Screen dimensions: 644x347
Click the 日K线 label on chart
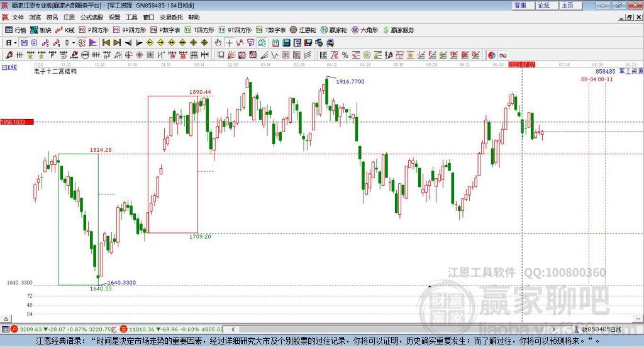[x=9, y=67]
